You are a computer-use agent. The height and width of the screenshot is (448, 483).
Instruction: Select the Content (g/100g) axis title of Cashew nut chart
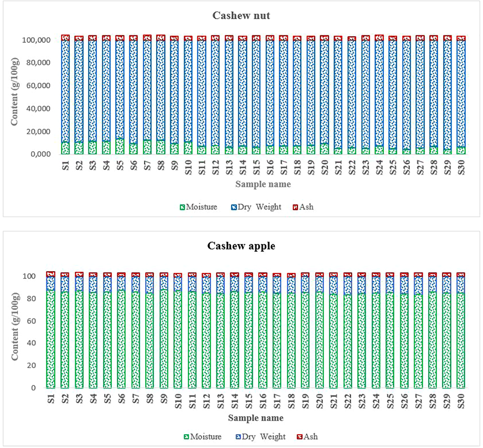point(14,91)
